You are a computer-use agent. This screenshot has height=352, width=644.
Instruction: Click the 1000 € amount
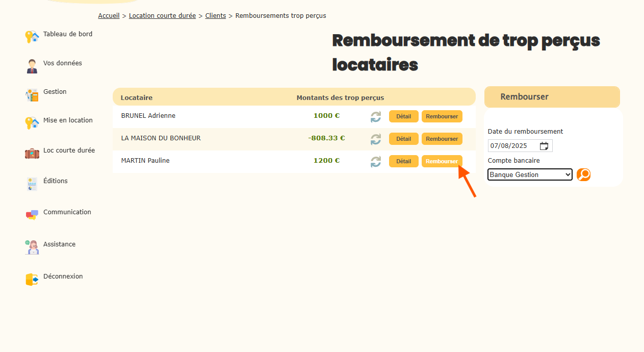point(326,116)
